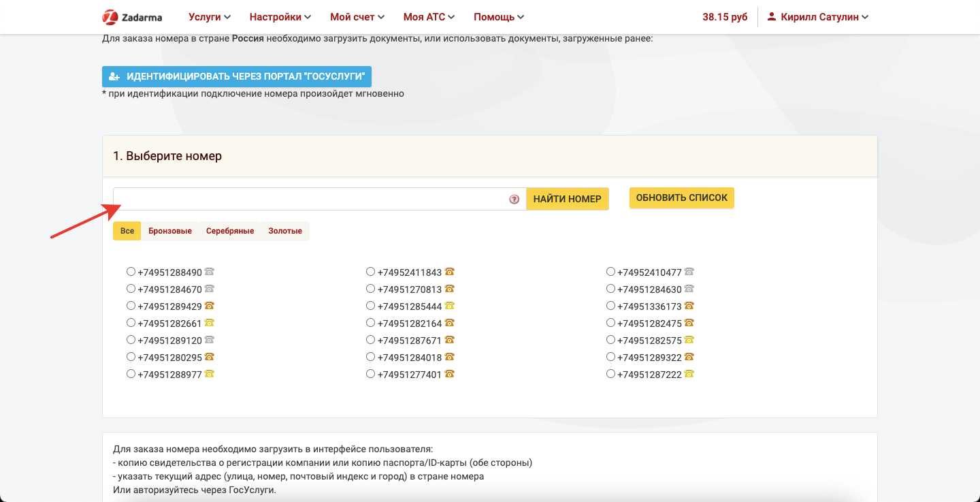Click phone icon next to +74951270813
This screenshot has height=502, width=980.
(449, 289)
